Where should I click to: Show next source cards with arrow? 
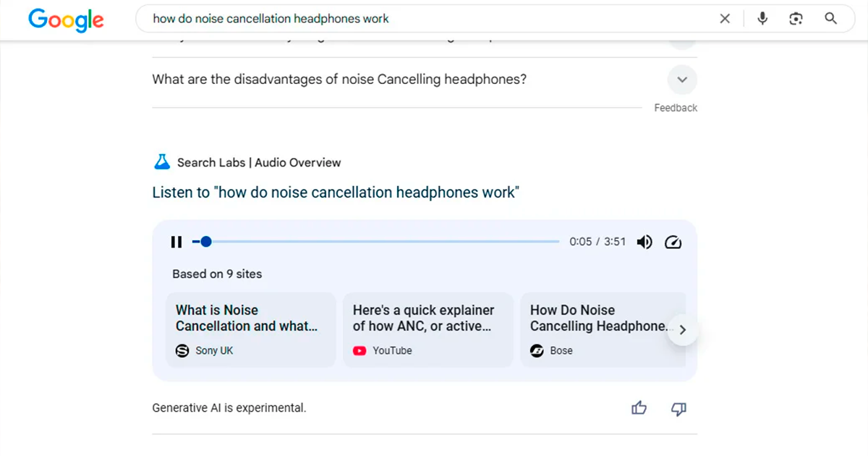pos(683,330)
